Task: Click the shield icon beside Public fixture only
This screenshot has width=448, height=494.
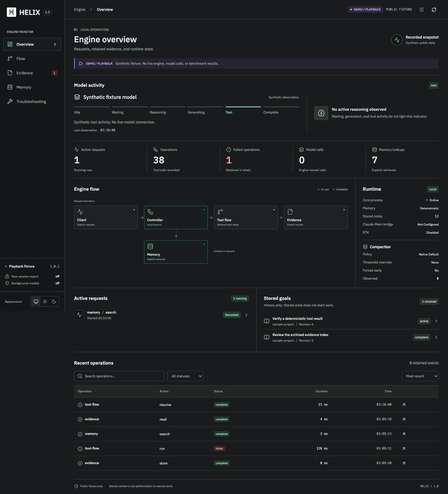Action: point(76,486)
